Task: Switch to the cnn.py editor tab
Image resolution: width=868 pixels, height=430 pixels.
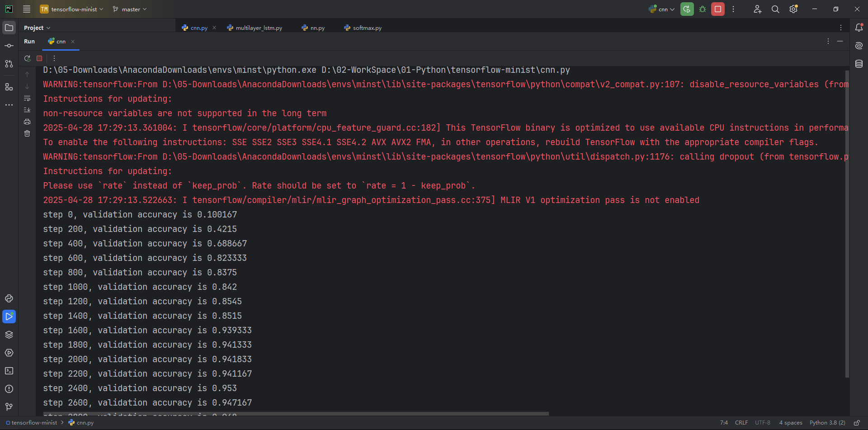Action: pyautogui.click(x=195, y=28)
